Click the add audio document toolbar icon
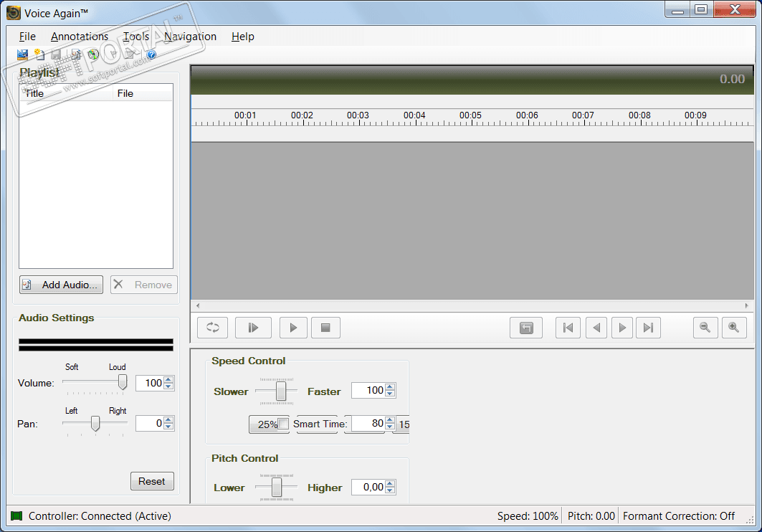Viewport: 762px width, 532px height. pyautogui.click(x=75, y=54)
